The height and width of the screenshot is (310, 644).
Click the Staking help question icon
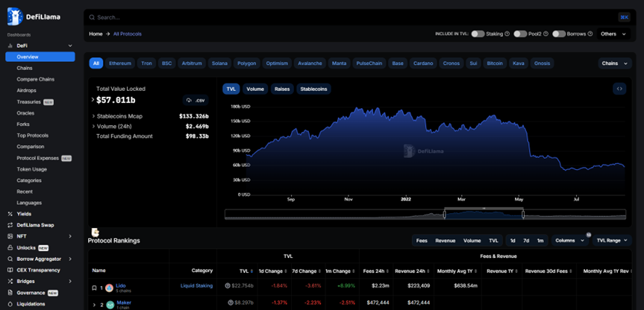507,34
